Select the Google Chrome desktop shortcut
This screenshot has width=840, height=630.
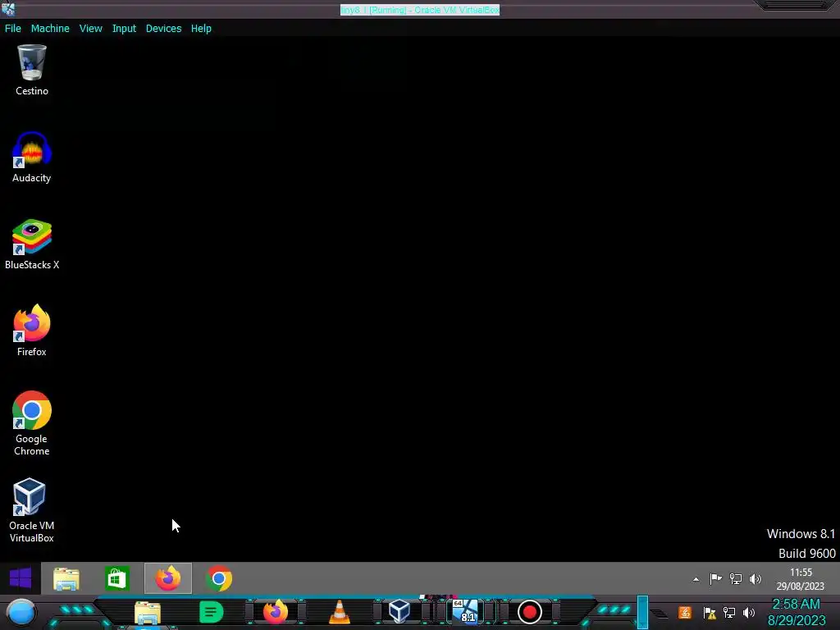pos(32,423)
